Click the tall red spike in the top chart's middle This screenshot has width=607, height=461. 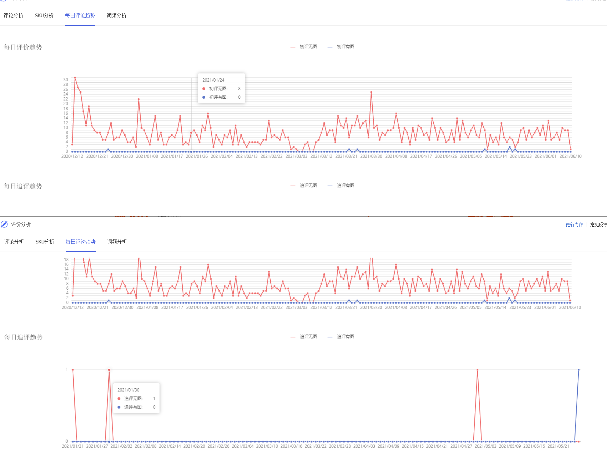(x=372, y=92)
